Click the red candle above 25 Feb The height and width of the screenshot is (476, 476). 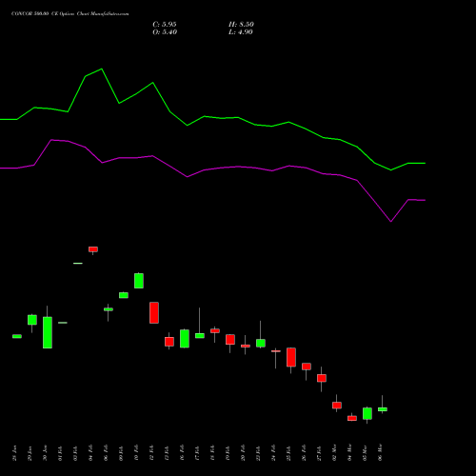291,357
